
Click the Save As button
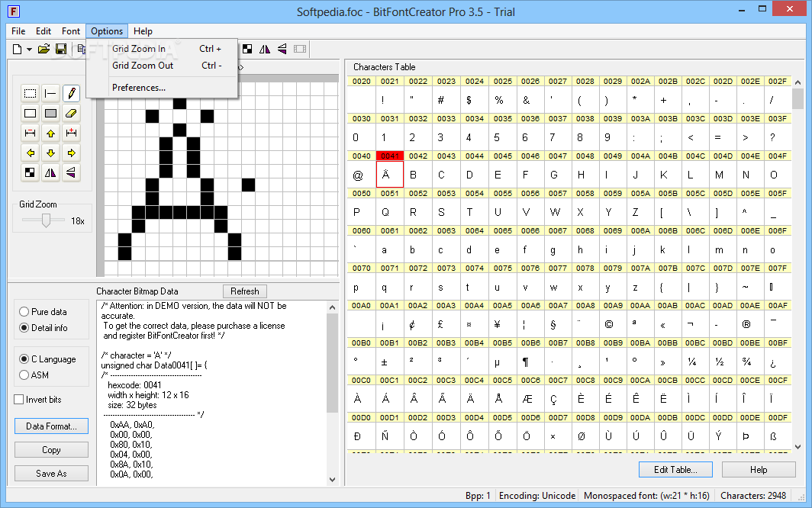click(51, 474)
